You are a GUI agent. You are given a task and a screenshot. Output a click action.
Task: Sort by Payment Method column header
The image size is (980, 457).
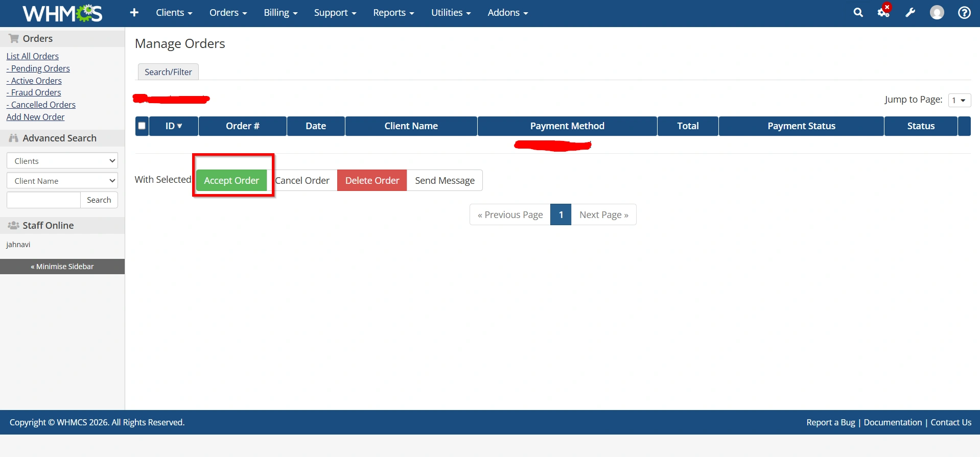click(x=567, y=126)
